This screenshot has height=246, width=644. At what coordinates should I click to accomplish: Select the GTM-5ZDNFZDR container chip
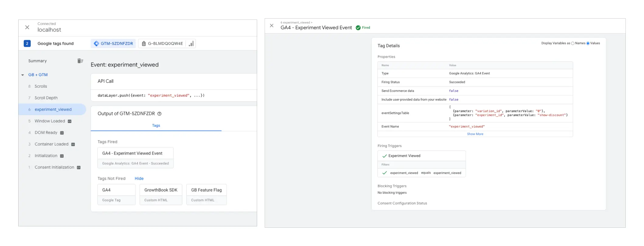coord(113,44)
